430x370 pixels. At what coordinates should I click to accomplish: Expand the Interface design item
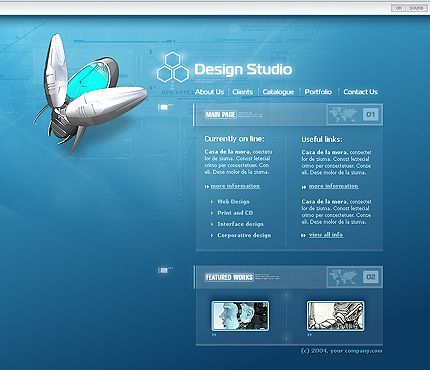click(237, 224)
